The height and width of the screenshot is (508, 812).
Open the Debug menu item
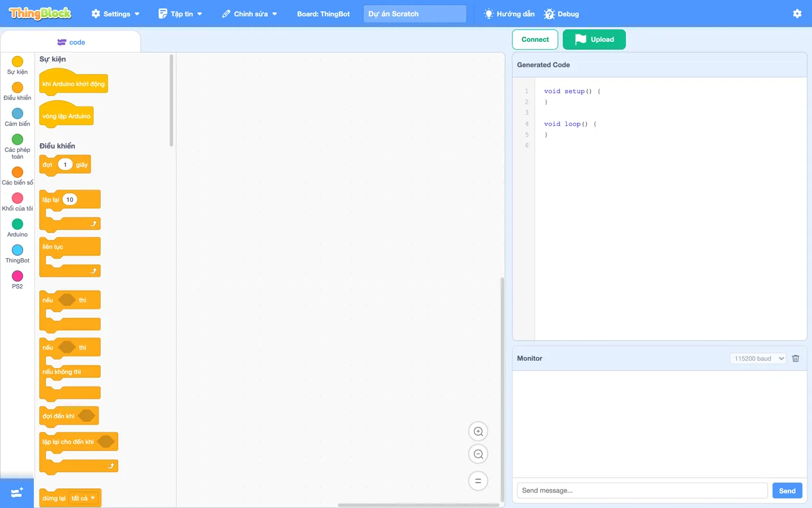click(562, 14)
